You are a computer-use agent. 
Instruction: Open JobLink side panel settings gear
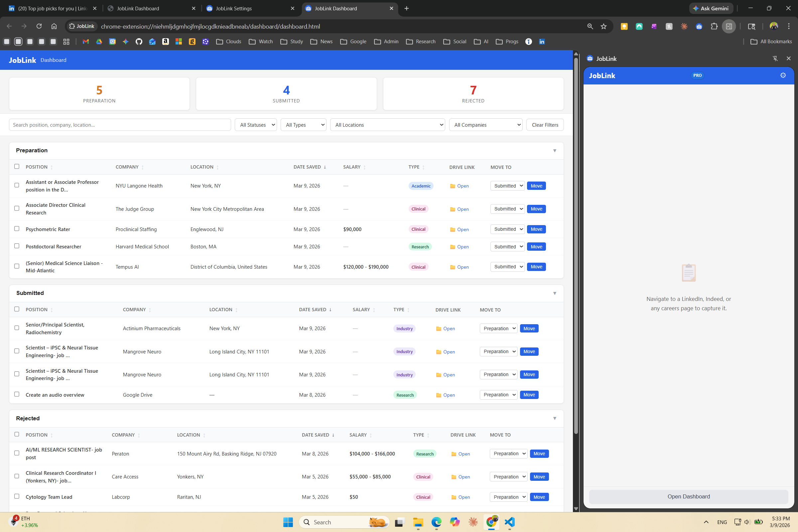click(x=783, y=75)
